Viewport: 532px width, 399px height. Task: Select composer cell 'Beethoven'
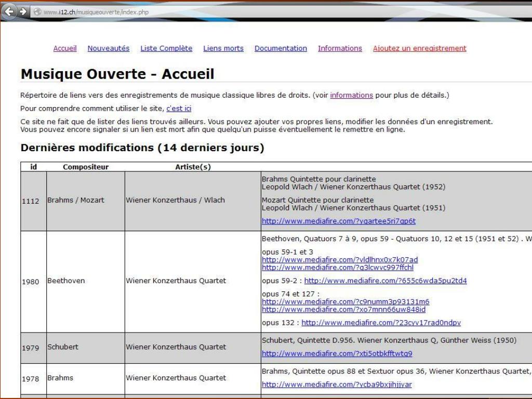86,281
